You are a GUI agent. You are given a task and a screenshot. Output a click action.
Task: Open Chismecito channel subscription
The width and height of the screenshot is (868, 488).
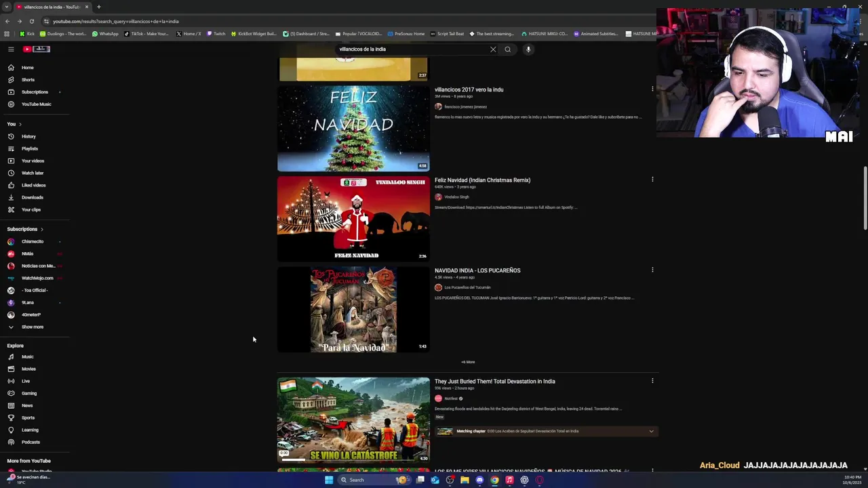tap(34, 241)
